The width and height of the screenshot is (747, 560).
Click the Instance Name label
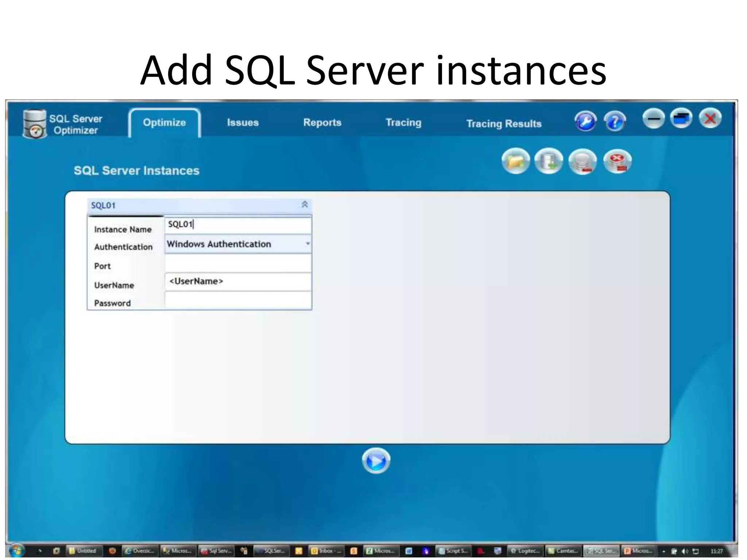(123, 230)
